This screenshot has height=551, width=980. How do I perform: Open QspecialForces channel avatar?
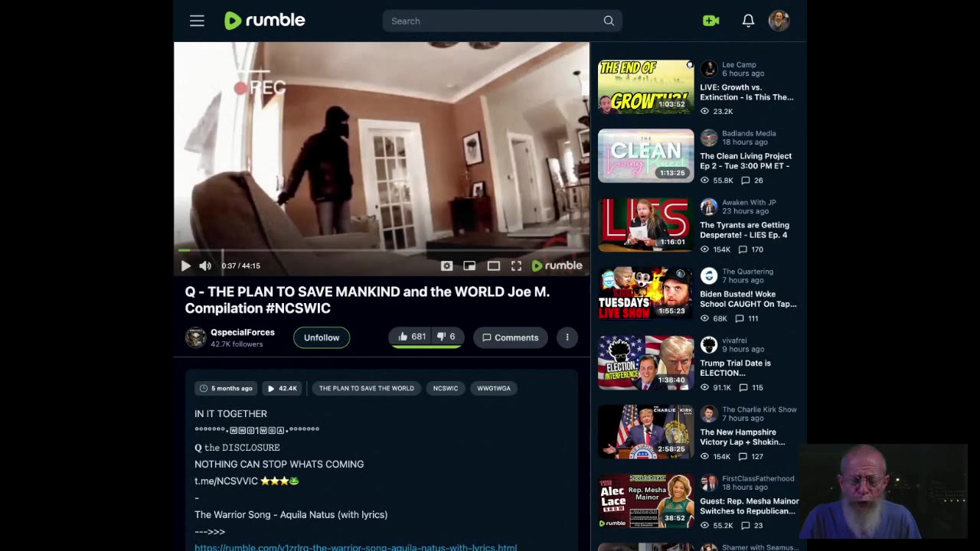(196, 337)
